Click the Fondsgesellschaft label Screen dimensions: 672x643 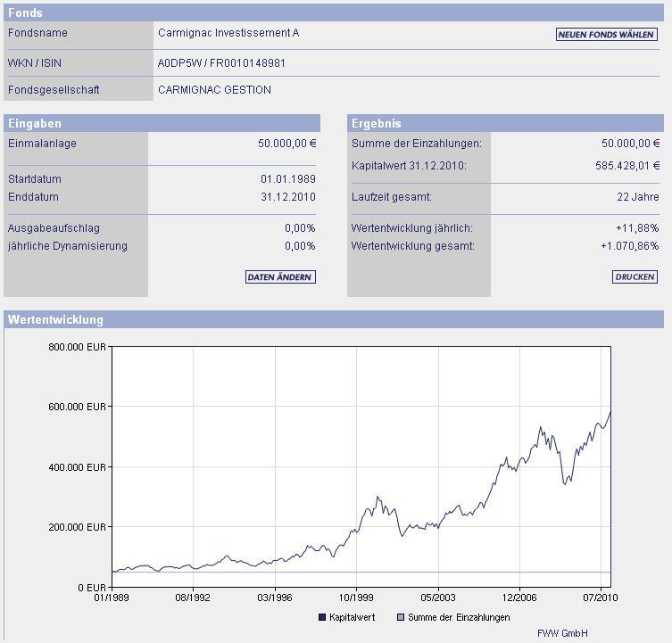coord(54,89)
